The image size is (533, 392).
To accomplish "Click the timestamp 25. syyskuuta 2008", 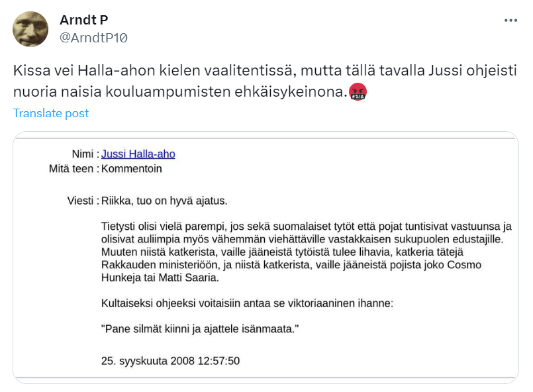I will click(170, 361).
